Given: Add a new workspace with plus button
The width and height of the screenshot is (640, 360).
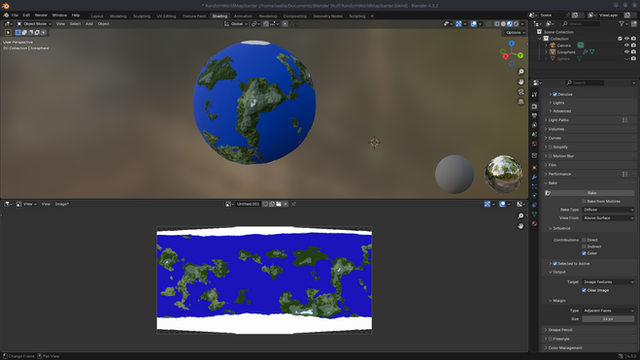Looking at the screenshot, I should [x=372, y=16].
